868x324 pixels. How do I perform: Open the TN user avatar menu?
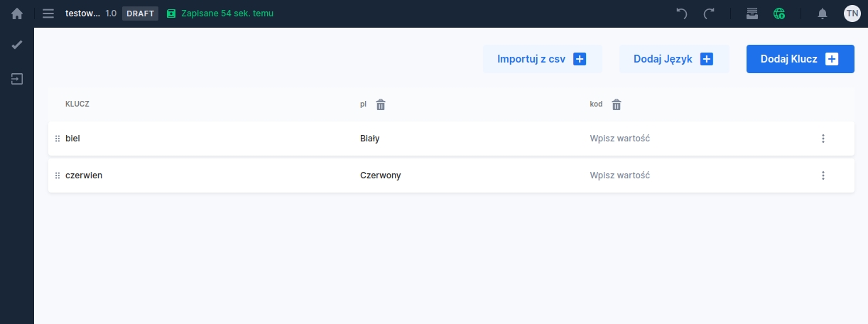[x=852, y=13]
